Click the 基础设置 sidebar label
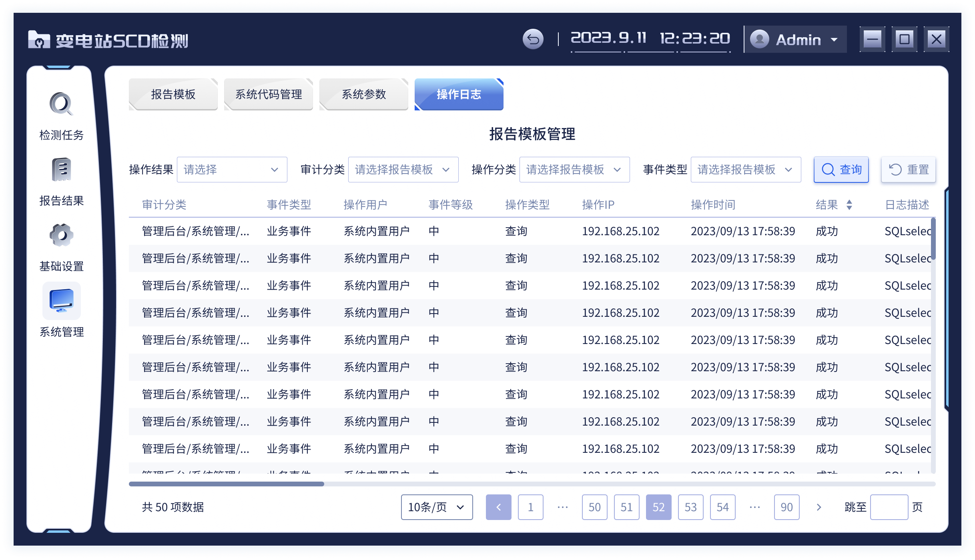This screenshot has width=975, height=560. [62, 266]
